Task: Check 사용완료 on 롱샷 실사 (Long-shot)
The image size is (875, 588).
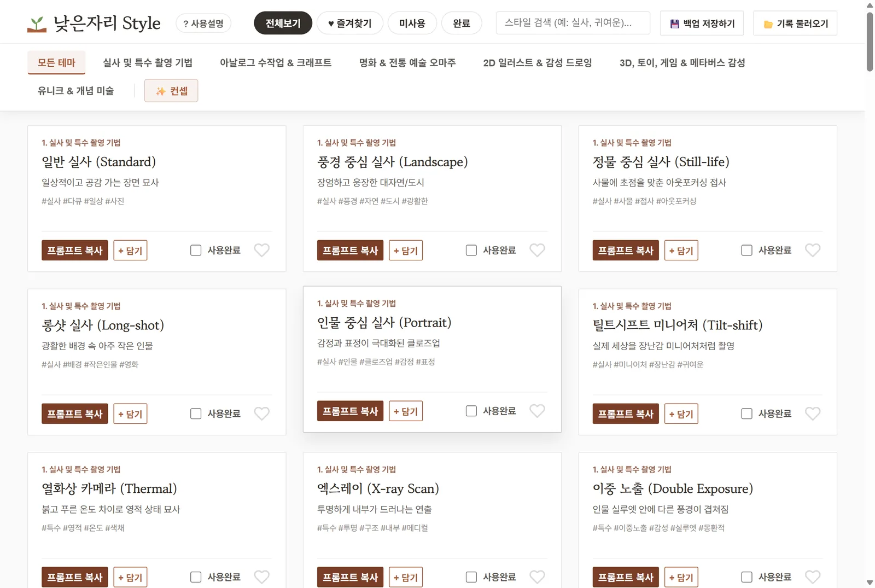Action: pyautogui.click(x=196, y=414)
